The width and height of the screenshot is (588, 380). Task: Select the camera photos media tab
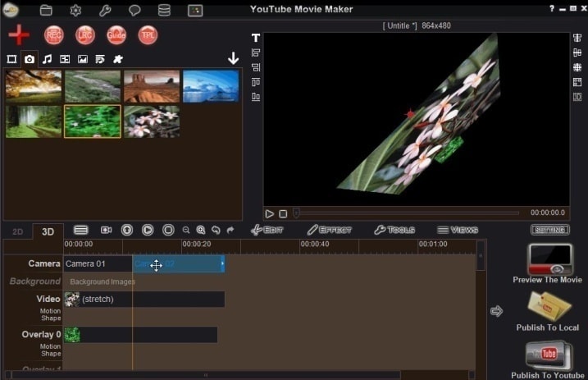[30, 59]
